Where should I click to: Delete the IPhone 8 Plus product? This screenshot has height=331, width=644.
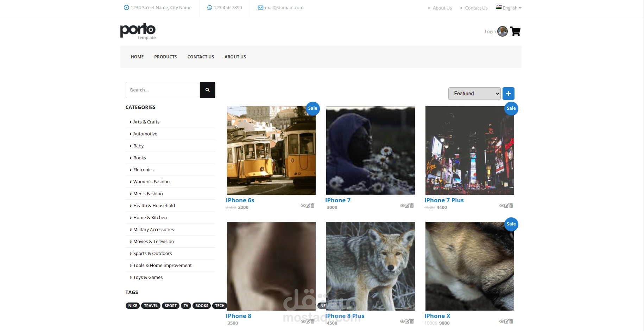(x=412, y=322)
